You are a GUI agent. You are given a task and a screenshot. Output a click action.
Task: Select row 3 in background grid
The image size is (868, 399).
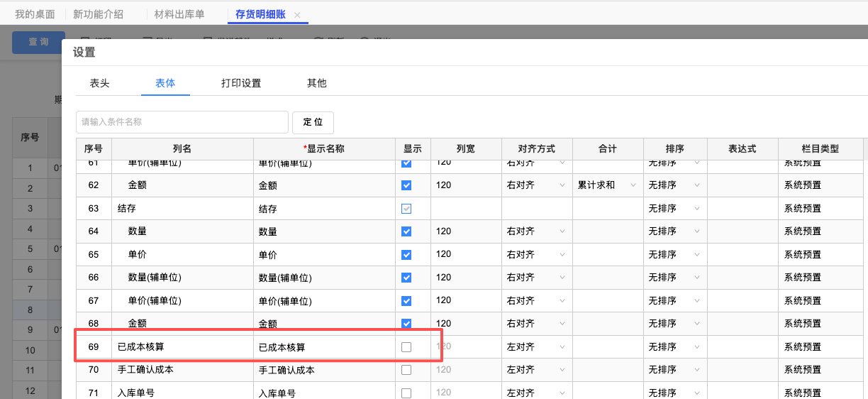pyautogui.click(x=37, y=209)
